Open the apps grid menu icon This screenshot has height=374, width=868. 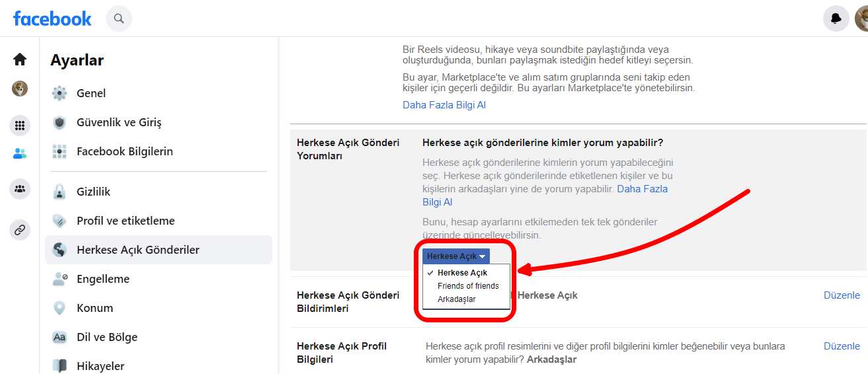click(20, 125)
